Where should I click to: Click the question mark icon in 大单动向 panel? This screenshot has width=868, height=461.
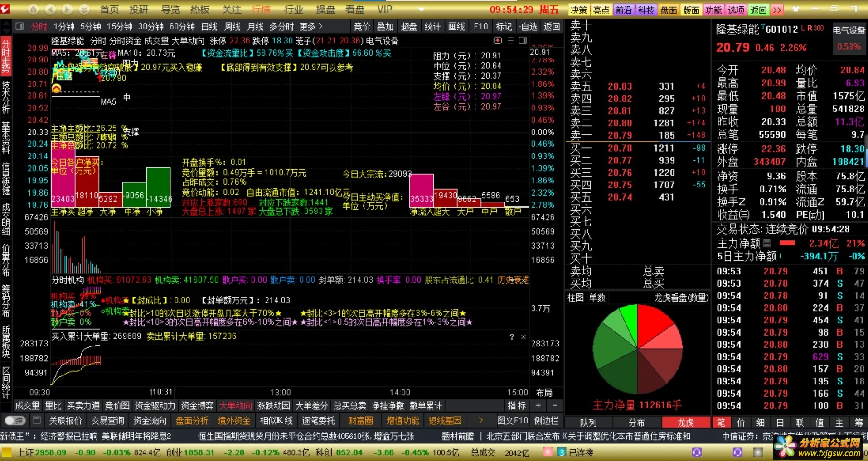512,337
